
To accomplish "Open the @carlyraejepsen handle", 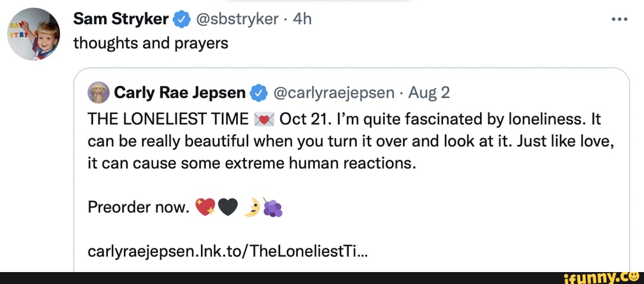I will pos(333,92).
